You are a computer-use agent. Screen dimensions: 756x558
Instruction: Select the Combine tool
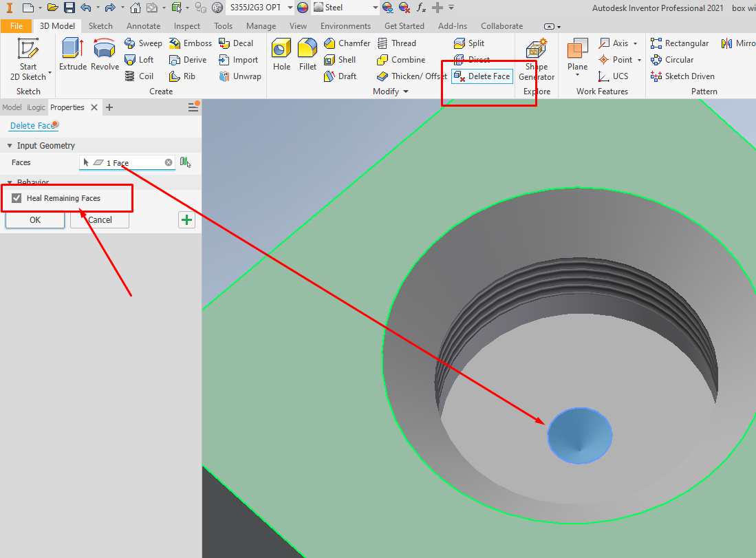click(x=401, y=59)
